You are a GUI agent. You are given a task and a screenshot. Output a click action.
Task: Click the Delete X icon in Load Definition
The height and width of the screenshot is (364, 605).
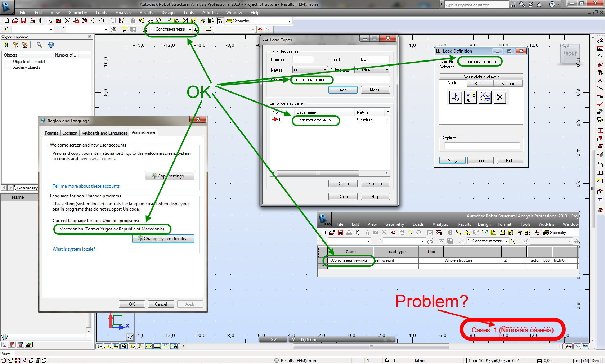pyautogui.click(x=500, y=97)
